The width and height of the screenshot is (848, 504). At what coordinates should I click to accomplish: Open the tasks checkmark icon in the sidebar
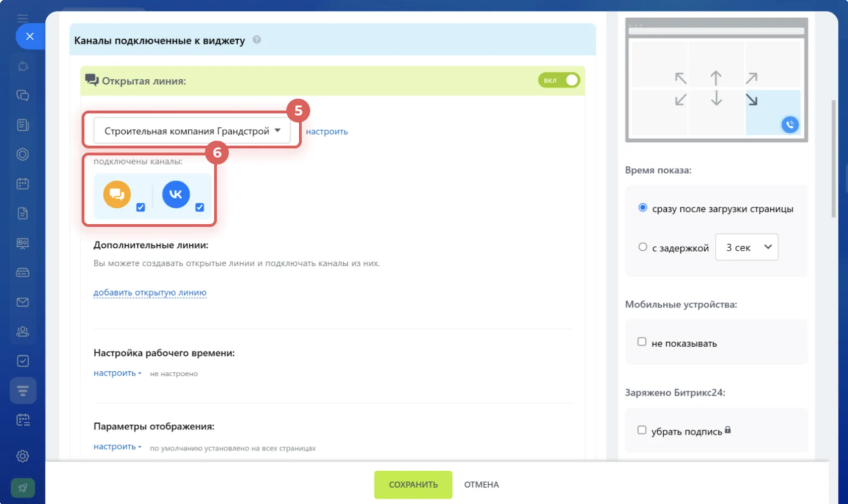[23, 361]
